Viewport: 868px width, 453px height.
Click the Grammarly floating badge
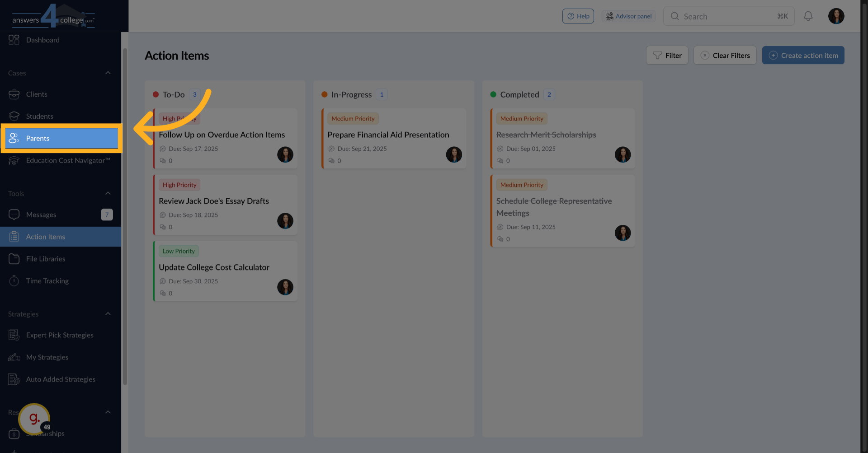[34, 419]
